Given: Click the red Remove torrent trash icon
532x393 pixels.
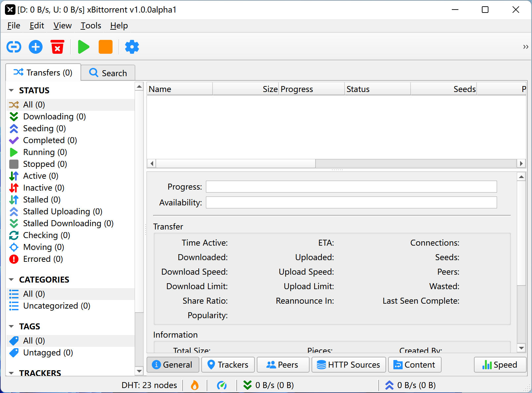Looking at the screenshot, I should click(x=57, y=47).
